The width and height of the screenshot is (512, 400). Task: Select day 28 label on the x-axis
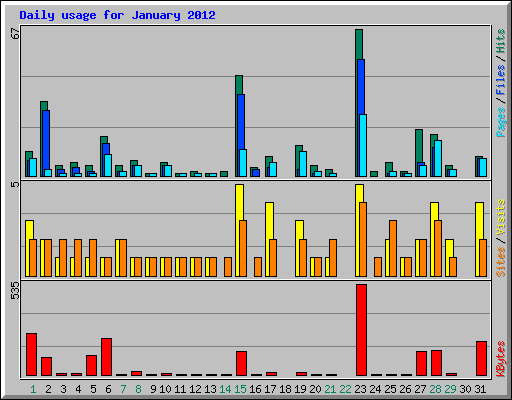tap(435, 389)
